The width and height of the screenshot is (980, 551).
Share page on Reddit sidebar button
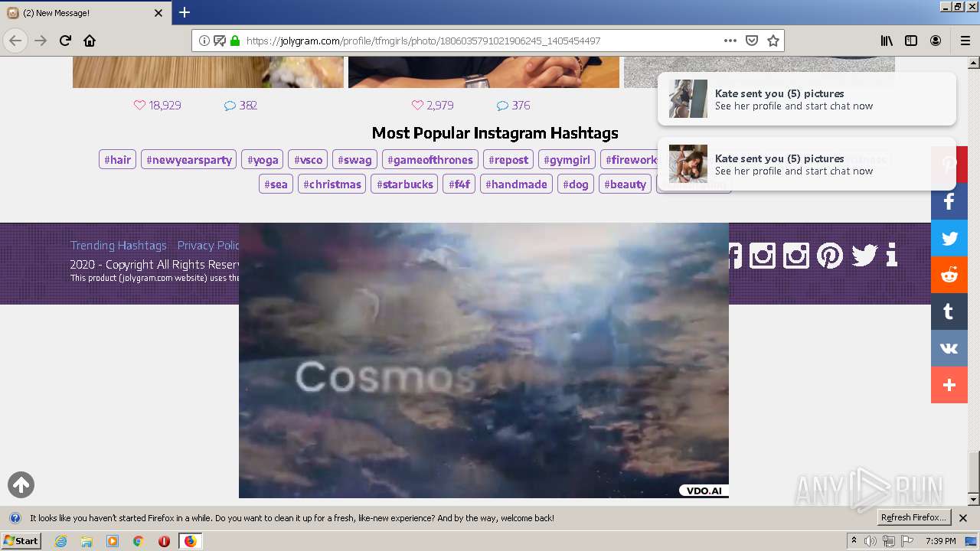[x=949, y=275]
